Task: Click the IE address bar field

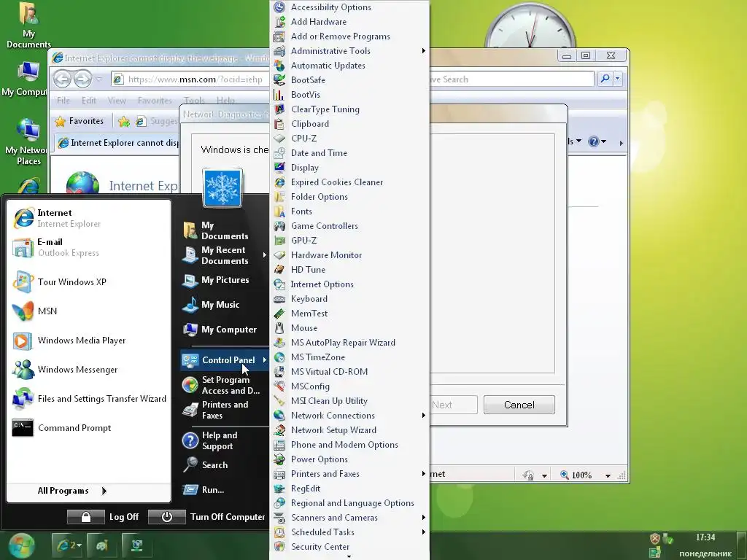Action: [x=190, y=79]
